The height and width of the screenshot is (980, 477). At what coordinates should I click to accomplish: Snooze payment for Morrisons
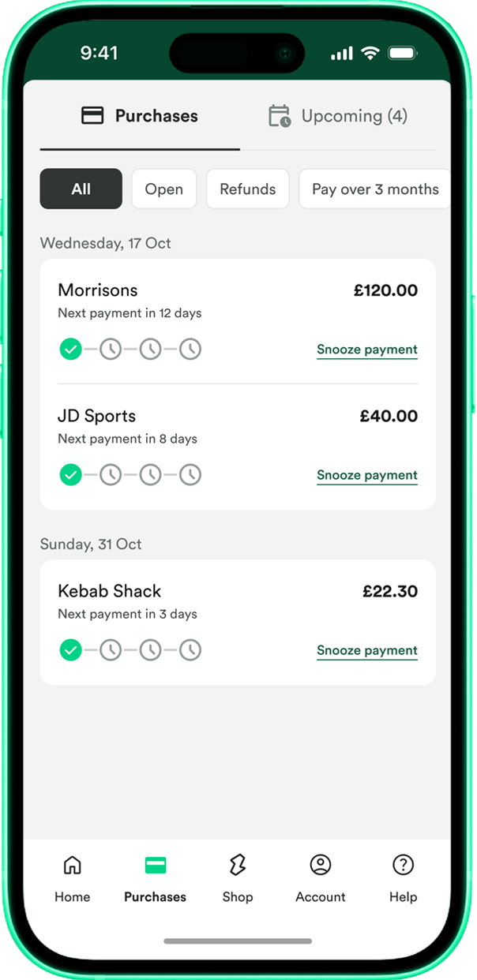(367, 350)
